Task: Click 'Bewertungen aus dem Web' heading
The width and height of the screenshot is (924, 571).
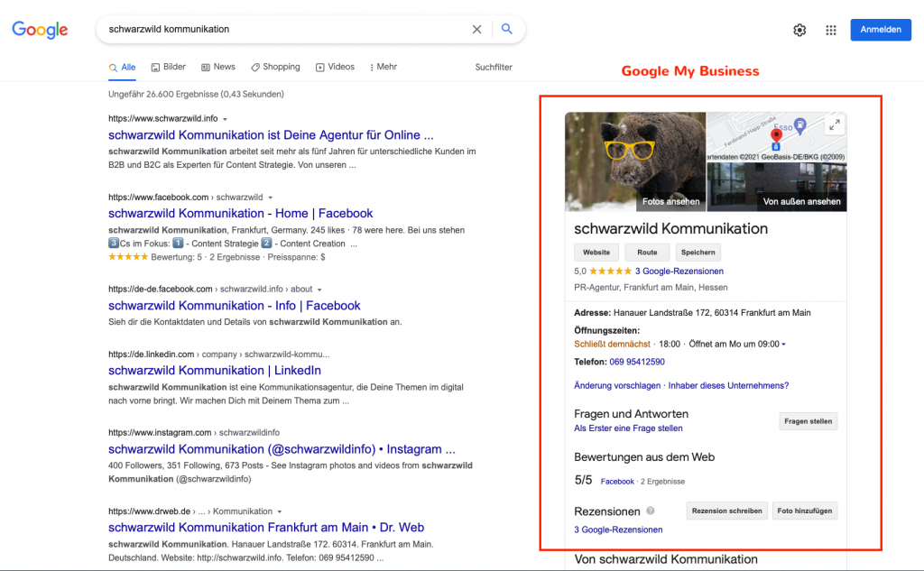Action: 644,457
